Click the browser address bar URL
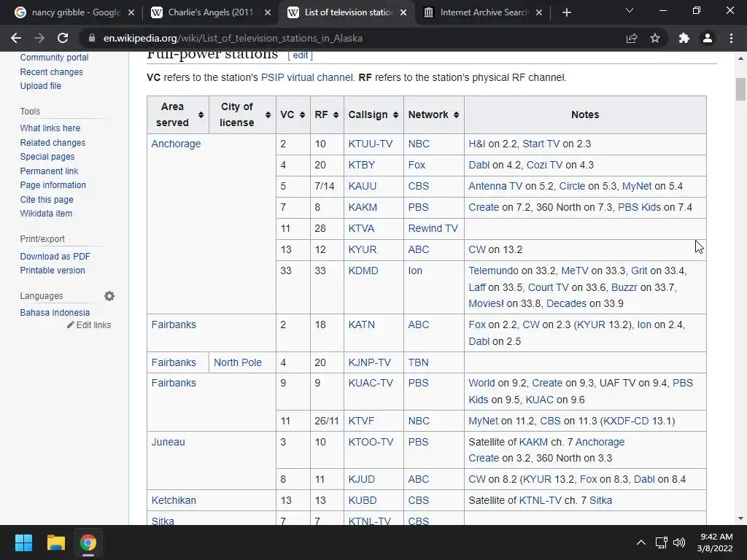 233,38
